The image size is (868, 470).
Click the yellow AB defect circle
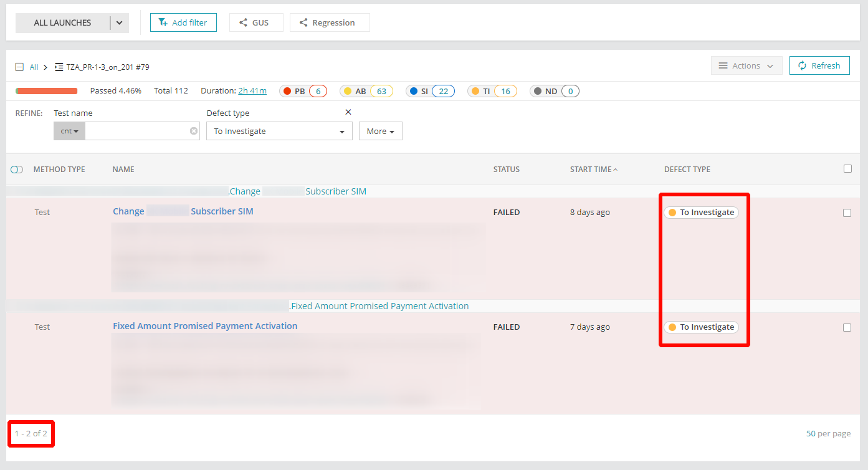(348, 91)
